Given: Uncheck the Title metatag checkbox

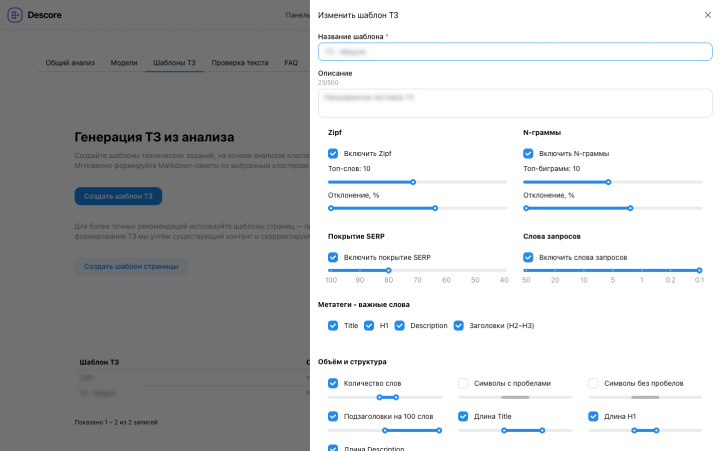Looking at the screenshot, I should 333,326.
